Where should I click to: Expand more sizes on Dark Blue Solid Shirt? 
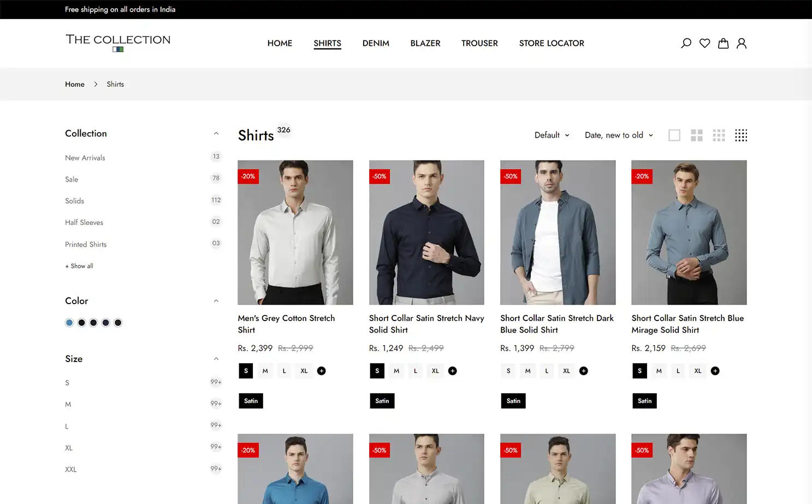point(583,371)
